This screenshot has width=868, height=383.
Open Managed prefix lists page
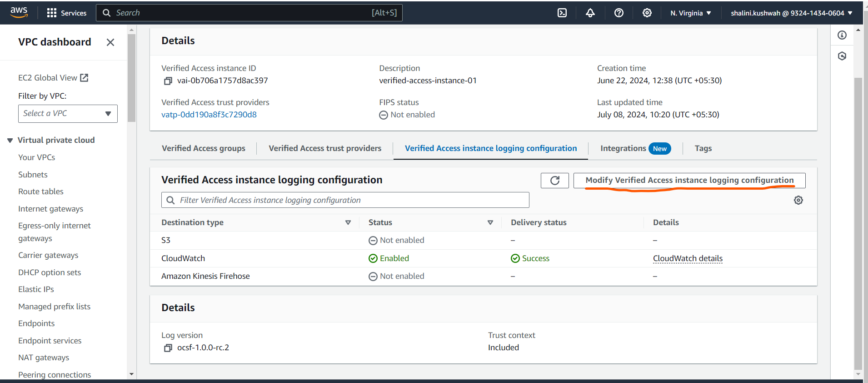[55, 307]
